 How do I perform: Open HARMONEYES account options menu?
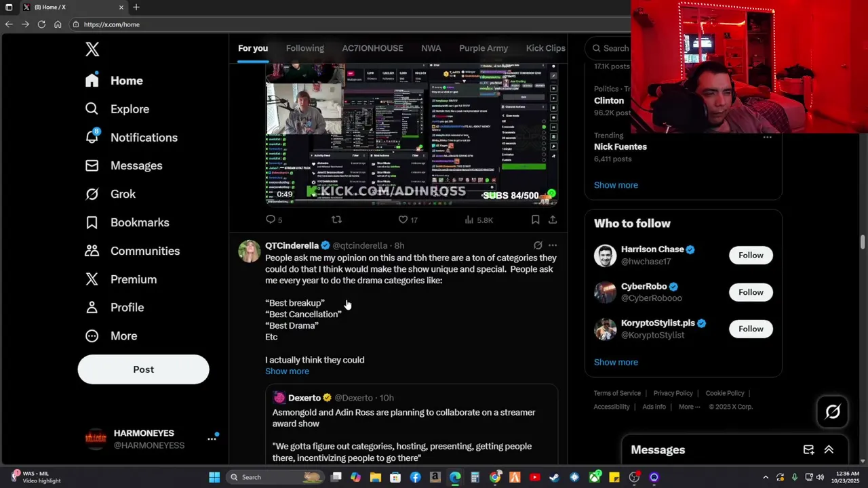click(212, 439)
